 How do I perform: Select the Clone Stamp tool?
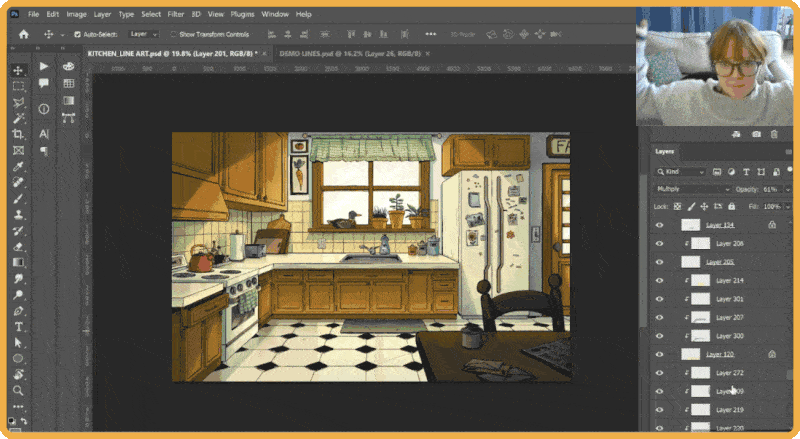pyautogui.click(x=18, y=214)
